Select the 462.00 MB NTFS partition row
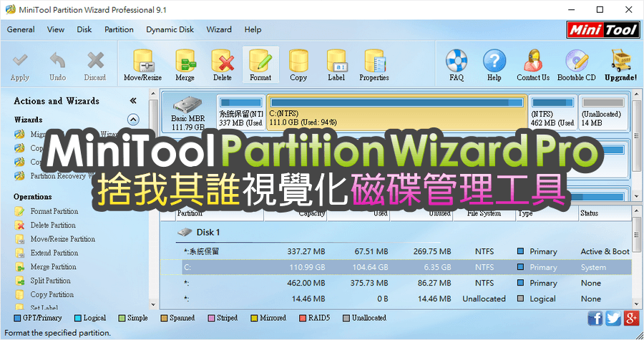The width and height of the screenshot is (644, 340). point(396,283)
